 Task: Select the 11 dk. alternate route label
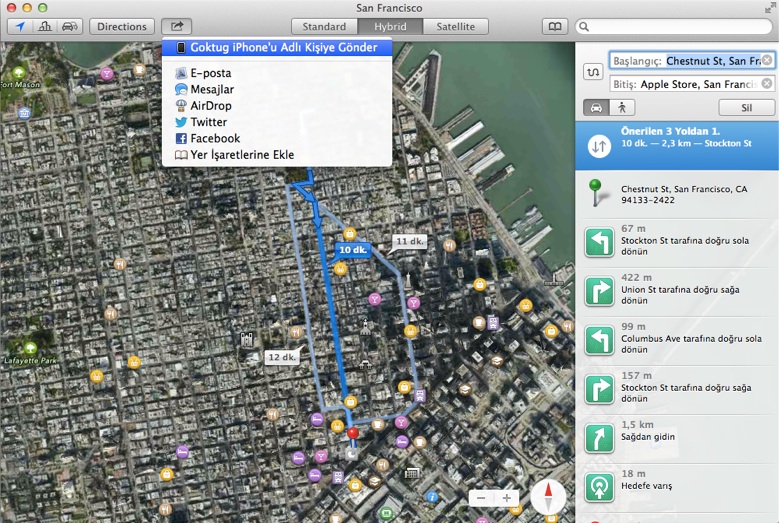tap(409, 241)
